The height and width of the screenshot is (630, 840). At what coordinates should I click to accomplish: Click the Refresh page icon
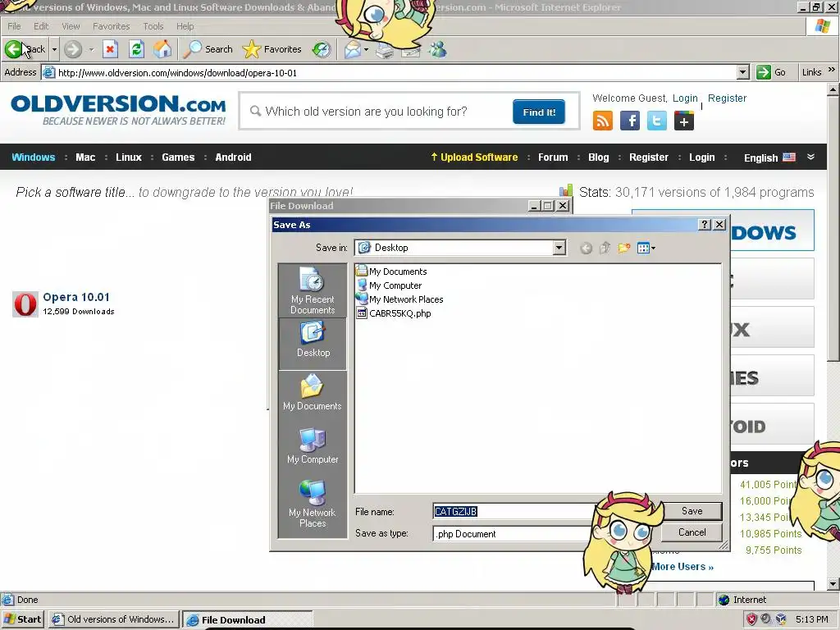point(137,49)
